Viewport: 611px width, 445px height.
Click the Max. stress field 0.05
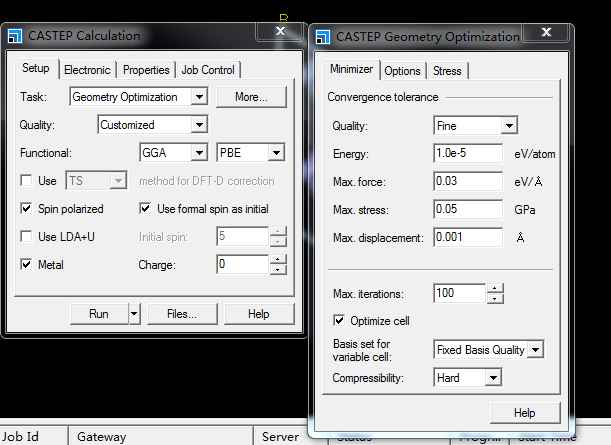click(468, 209)
